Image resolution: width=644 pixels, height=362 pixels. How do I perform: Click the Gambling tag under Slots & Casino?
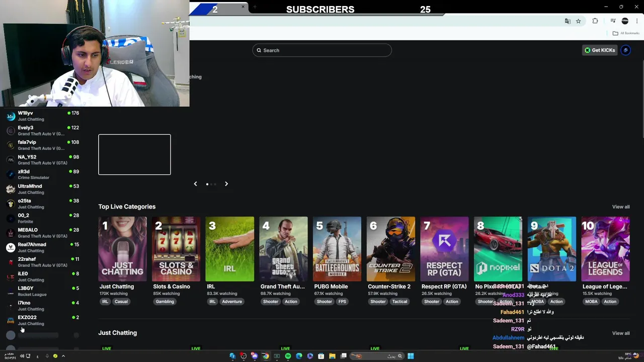(165, 302)
